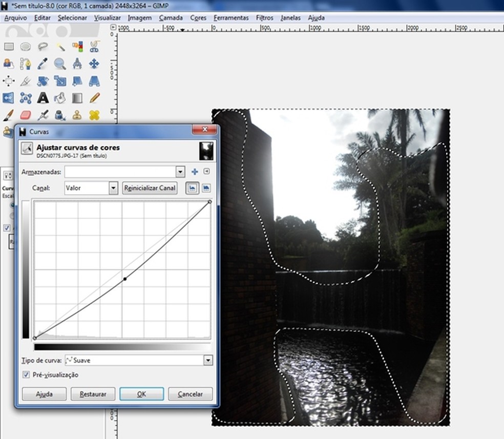Confirm curves with the OK button
Viewport: 504px width, 439px height.
142,394
